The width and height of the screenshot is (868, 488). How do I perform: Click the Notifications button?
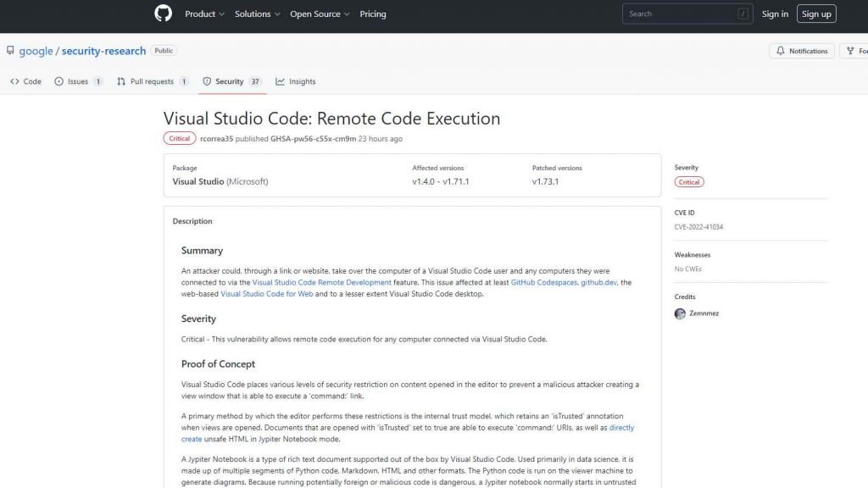[x=802, y=51]
